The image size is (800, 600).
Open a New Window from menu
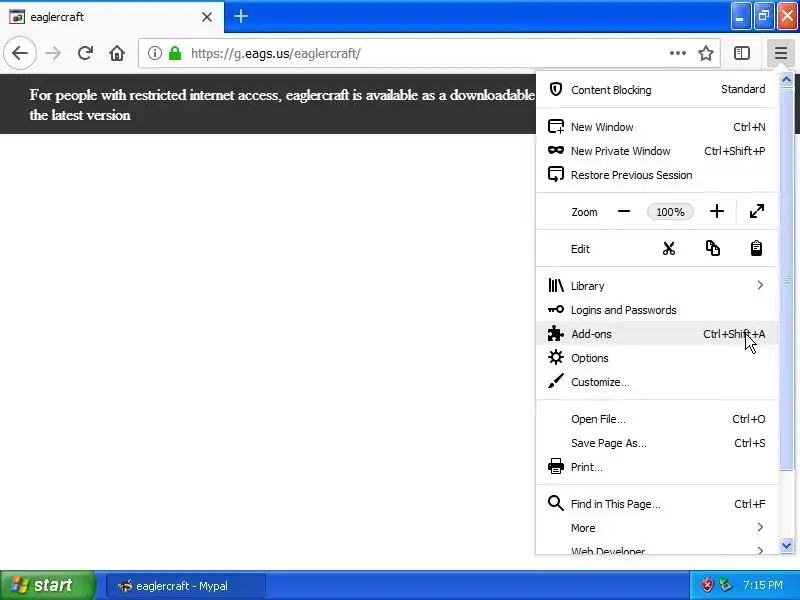tap(657, 127)
